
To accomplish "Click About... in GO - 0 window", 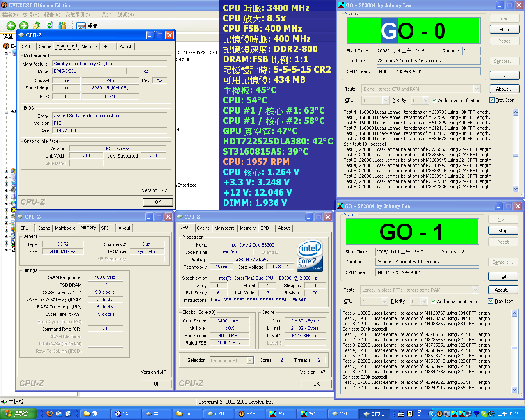I will 504,89.
